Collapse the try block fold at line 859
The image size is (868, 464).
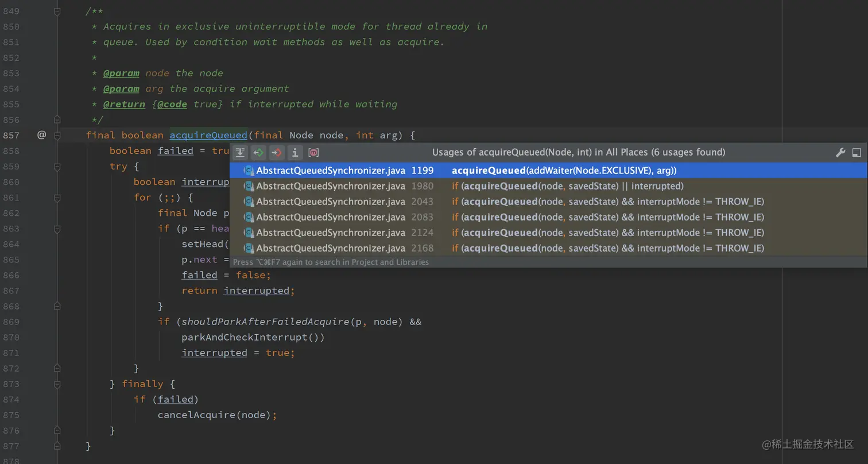pyautogui.click(x=57, y=166)
